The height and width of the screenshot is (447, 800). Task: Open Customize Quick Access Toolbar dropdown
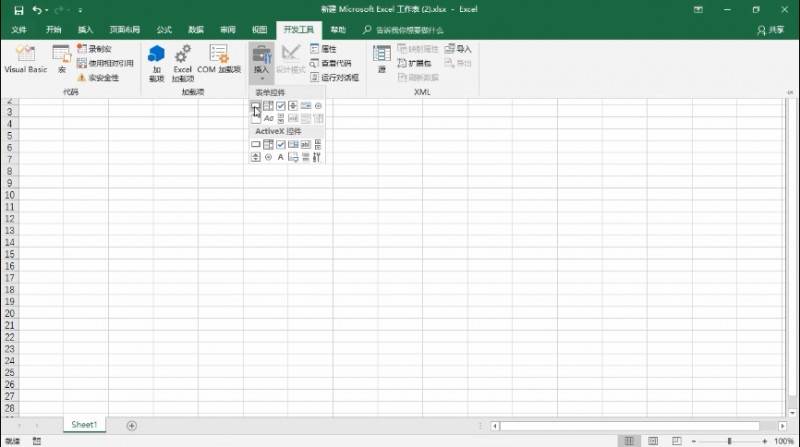click(80, 10)
